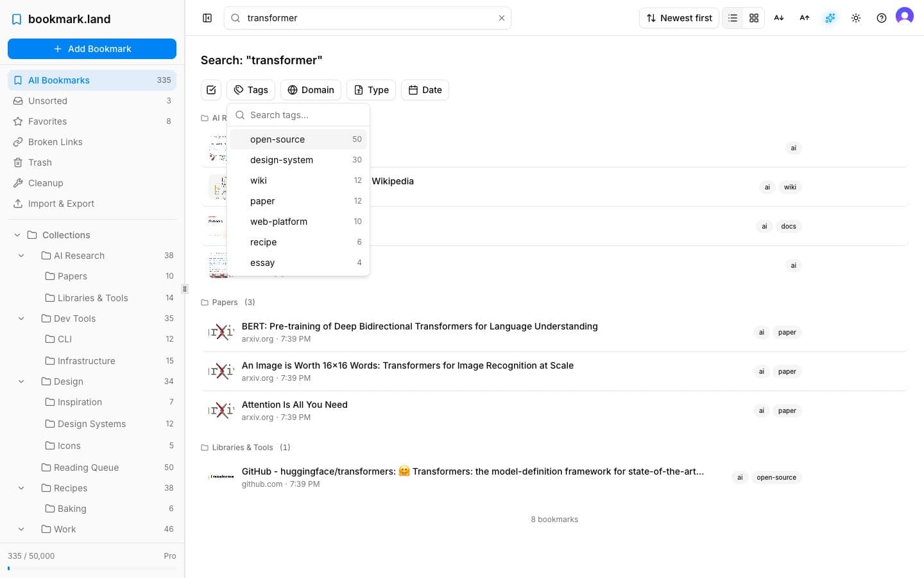Switch to grid view layout
The width and height of the screenshot is (924, 578).
pyautogui.click(x=754, y=18)
